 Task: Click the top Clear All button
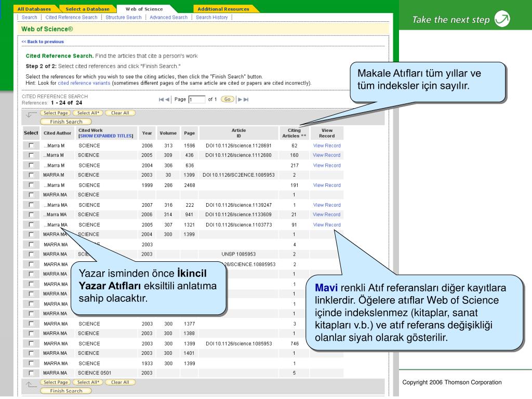[120, 113]
